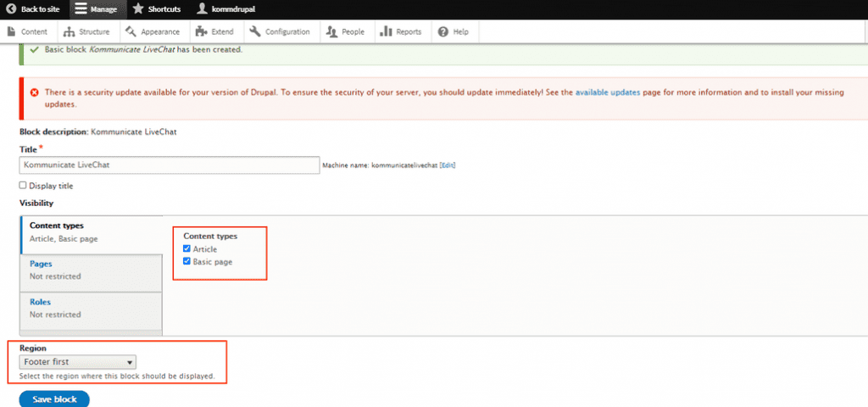The height and width of the screenshot is (407, 868).
Task: Switch to the Roles visibility tab
Action: point(91,310)
